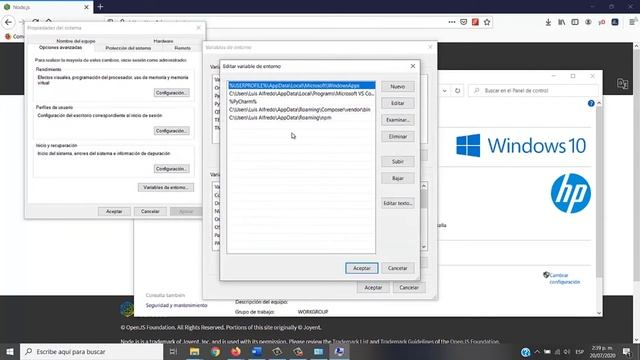Open Task View on the taskbar
Viewport: 640px width, 360px height.
tap(173, 351)
